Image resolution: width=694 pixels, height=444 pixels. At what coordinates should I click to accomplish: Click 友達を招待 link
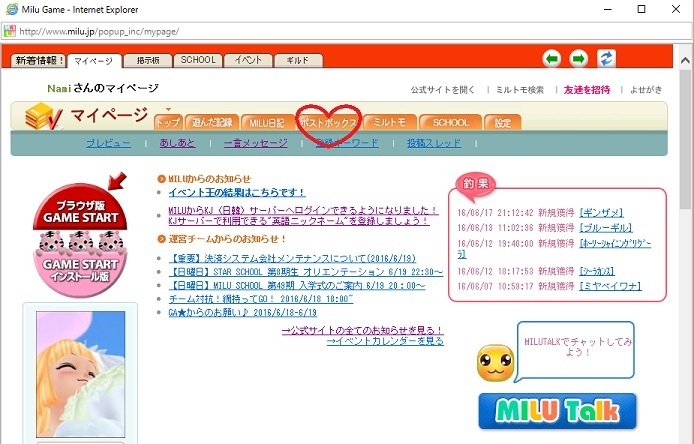pos(587,90)
